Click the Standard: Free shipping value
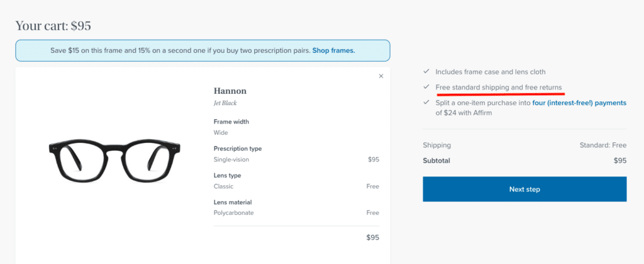644x264 pixels. pyautogui.click(x=602, y=146)
